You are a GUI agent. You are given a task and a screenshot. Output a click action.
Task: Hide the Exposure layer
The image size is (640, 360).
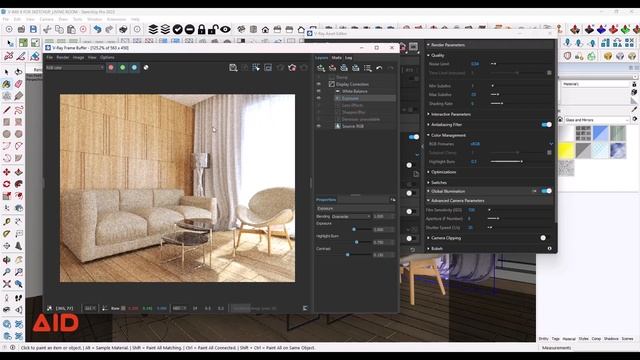pyautogui.click(x=319, y=98)
